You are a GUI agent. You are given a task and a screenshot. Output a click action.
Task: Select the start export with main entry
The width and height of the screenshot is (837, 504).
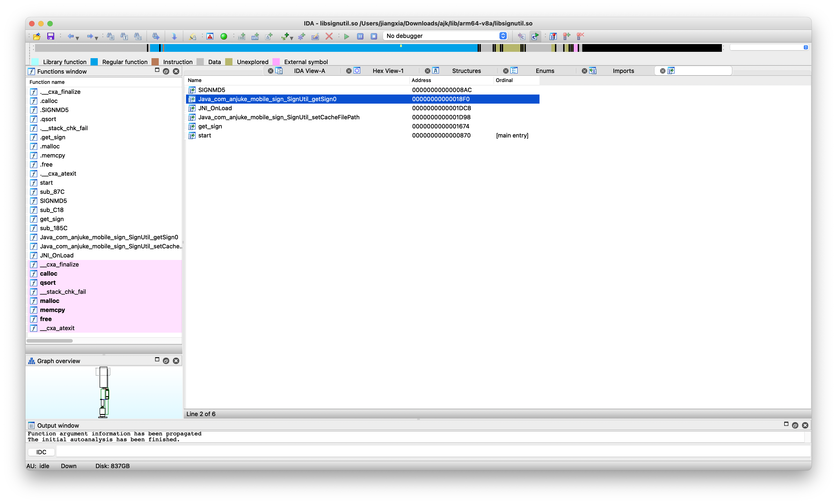pos(363,135)
